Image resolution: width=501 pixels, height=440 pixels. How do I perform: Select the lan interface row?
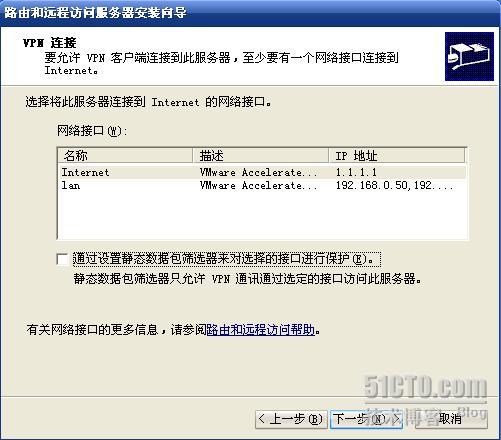tap(261, 185)
